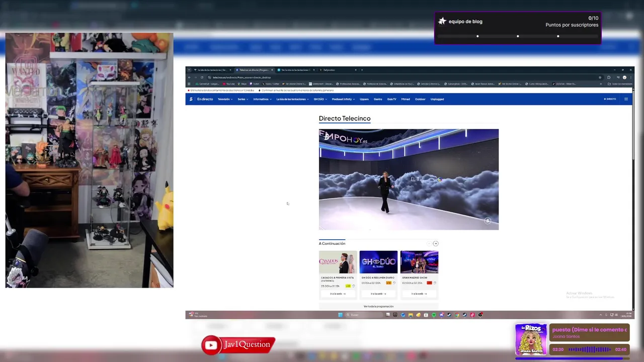
Task: Click the address bar showing telecinco.es/endirecto
Action: [x=403, y=77]
